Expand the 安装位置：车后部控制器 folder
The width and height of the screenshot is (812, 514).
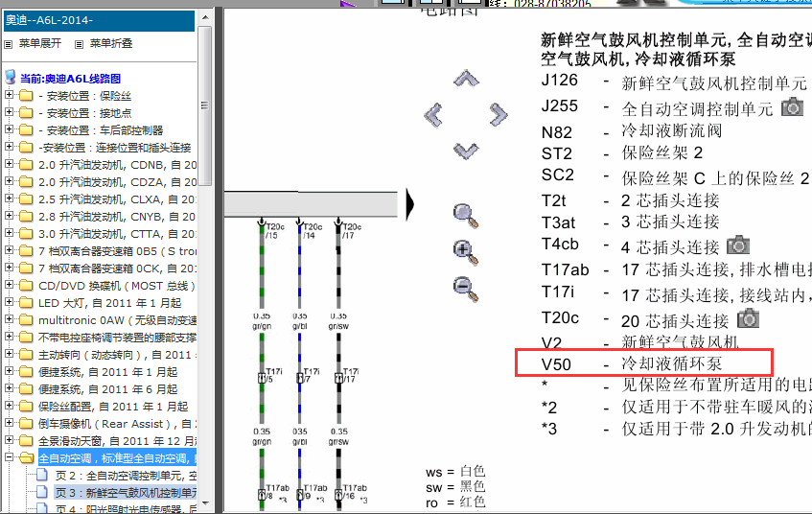[9, 129]
